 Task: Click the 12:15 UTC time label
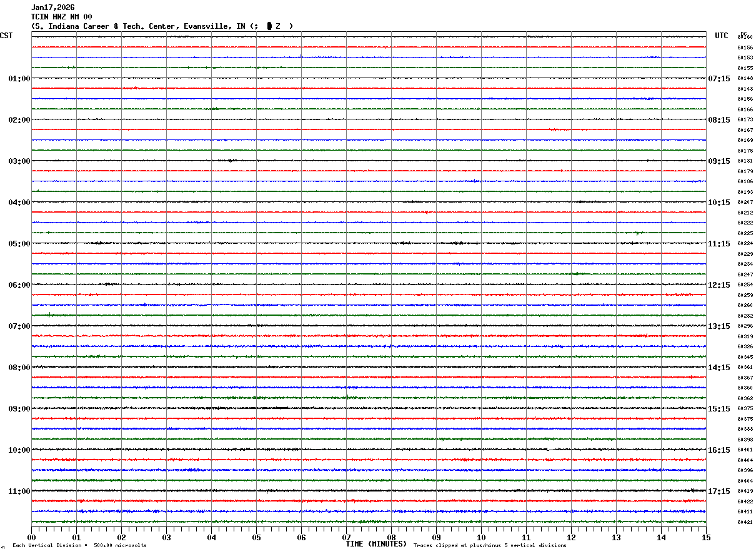(719, 285)
